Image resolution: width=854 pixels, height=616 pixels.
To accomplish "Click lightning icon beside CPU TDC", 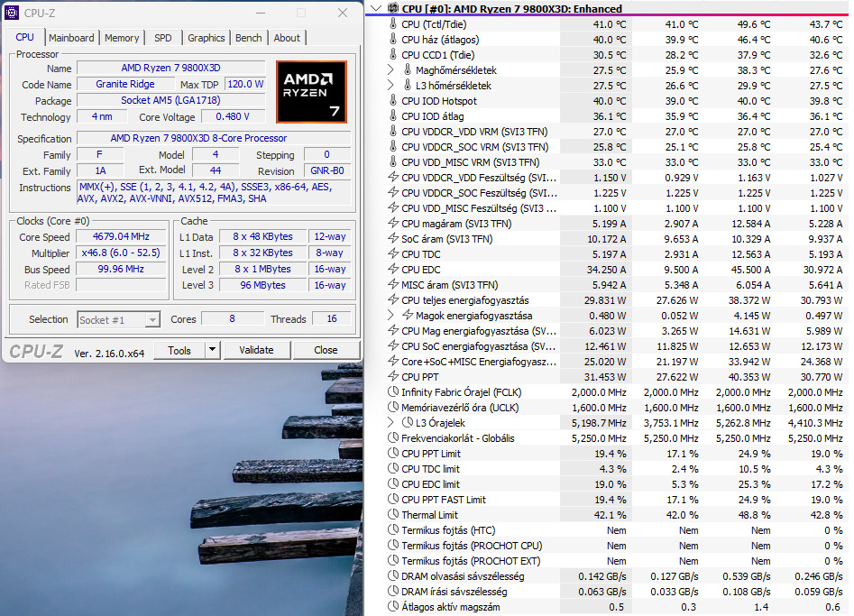I will point(392,253).
